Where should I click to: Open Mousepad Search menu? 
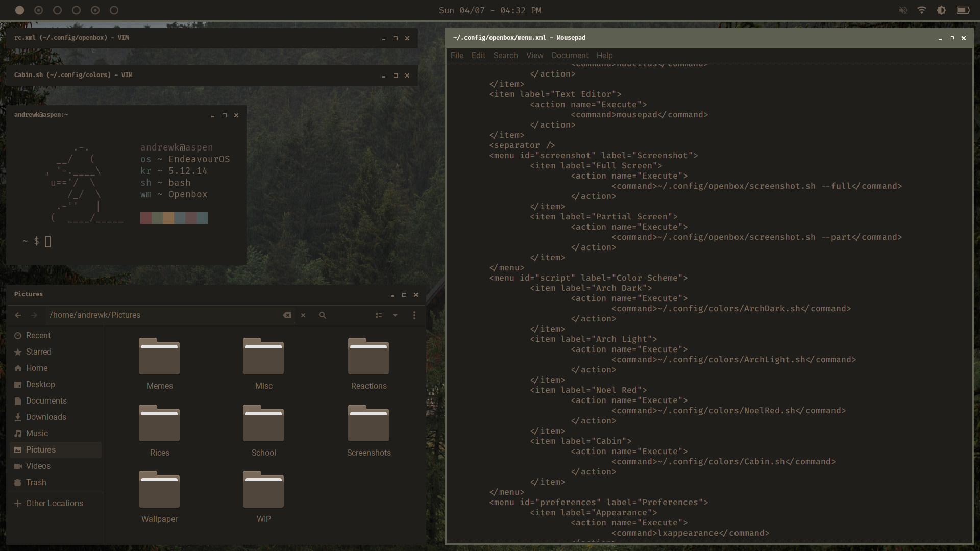click(505, 55)
